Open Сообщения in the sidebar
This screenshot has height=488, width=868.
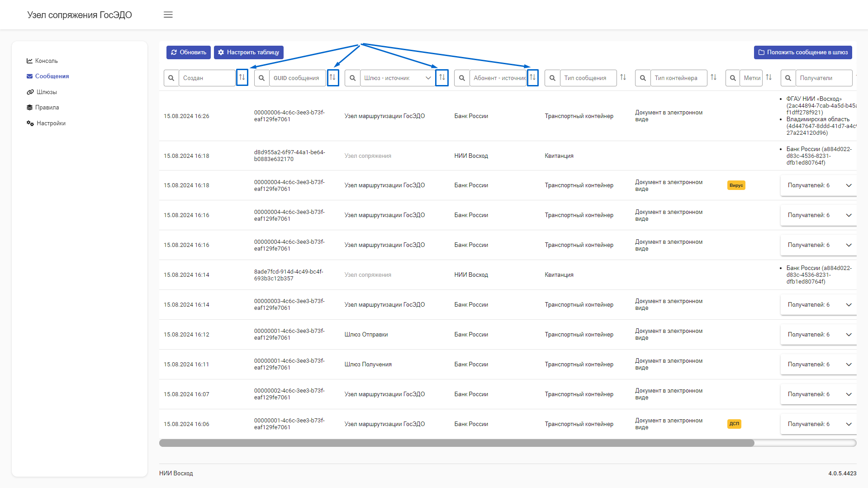47,76
